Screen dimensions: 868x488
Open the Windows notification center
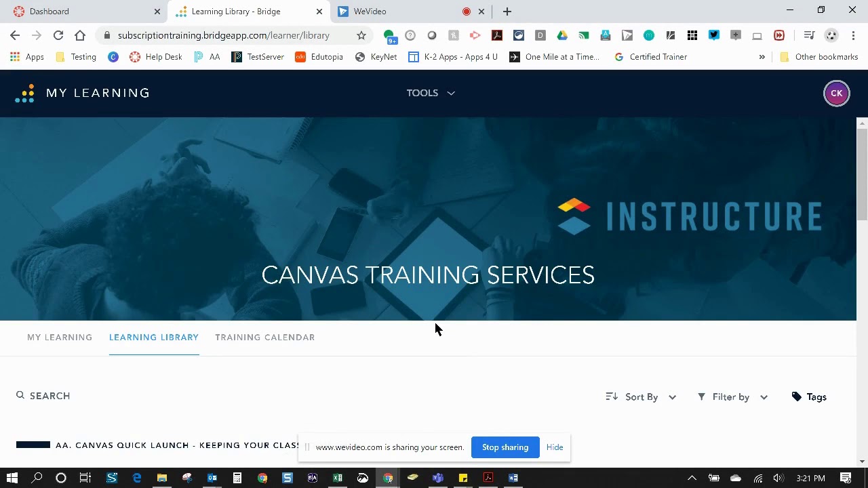point(846,478)
